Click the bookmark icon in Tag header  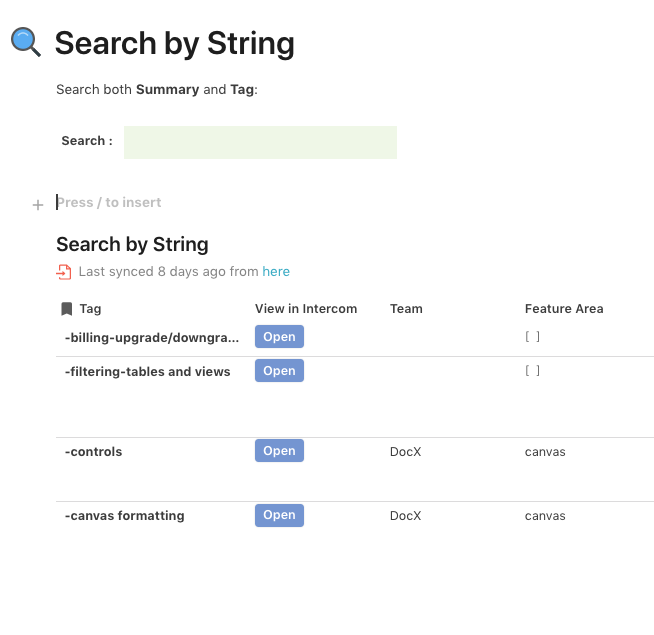tap(67, 309)
